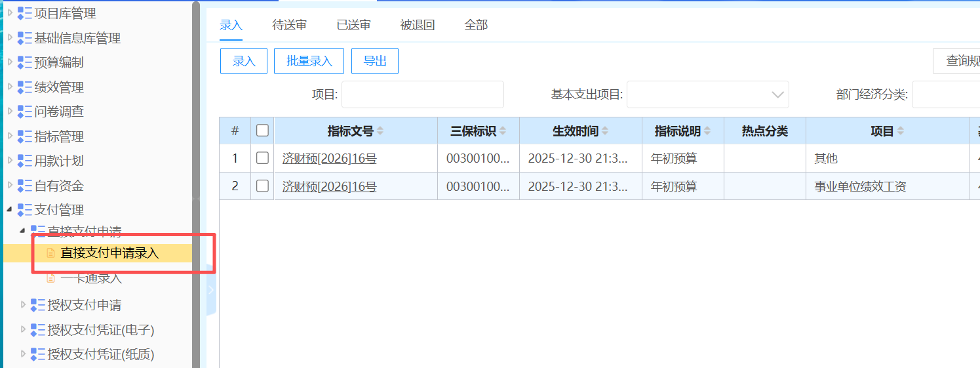Open 济财预[2026]16号 link in row 1

point(330,158)
